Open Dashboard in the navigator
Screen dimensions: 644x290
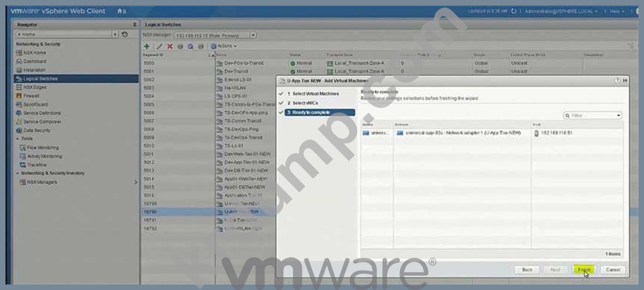click(x=31, y=61)
